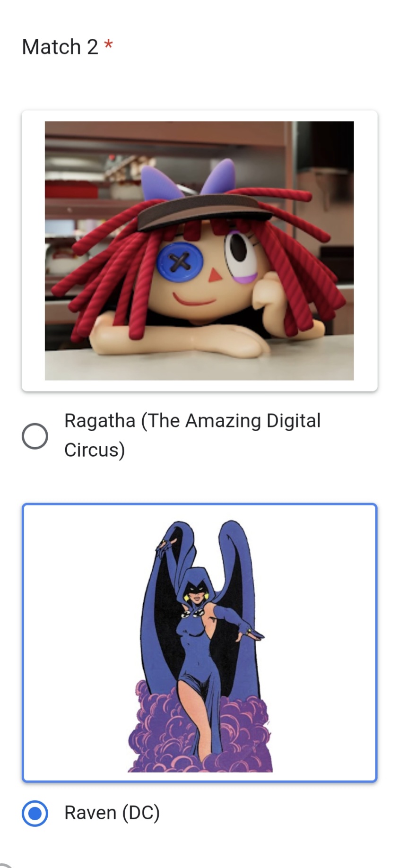Select the Ragatha radio button

35,436
